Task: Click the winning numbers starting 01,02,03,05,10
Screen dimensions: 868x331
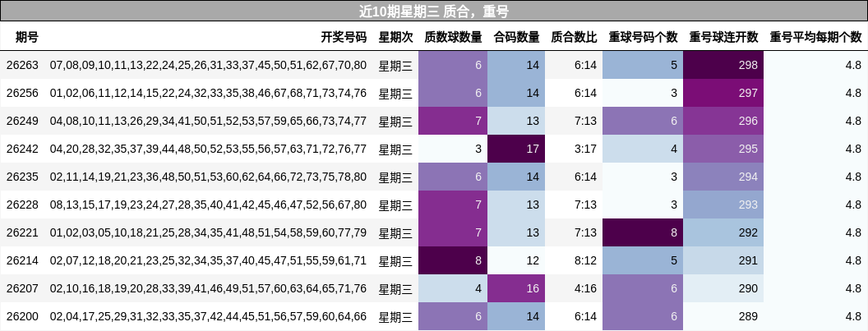Action: point(208,233)
